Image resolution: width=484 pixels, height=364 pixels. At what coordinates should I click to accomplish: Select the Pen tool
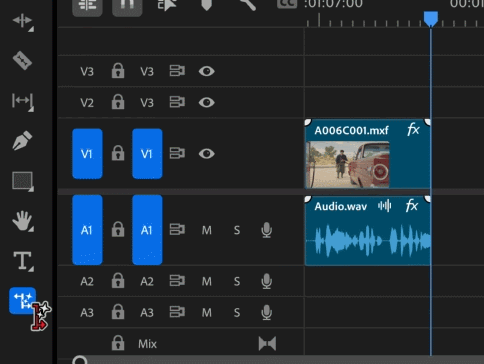point(22,141)
